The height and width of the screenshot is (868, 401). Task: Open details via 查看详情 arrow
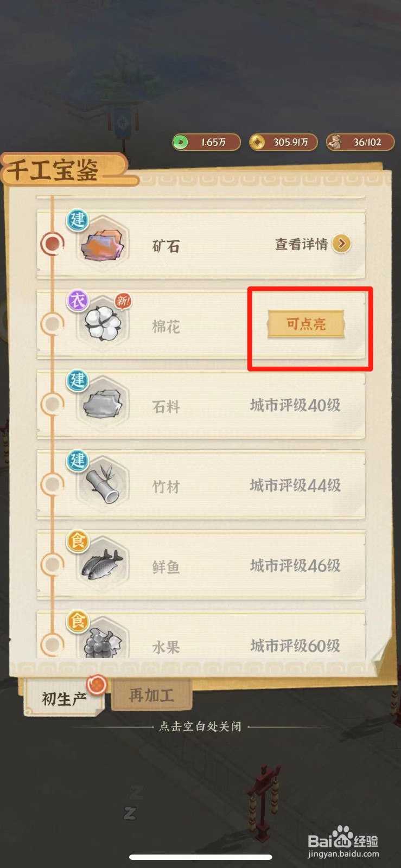[x=341, y=244]
